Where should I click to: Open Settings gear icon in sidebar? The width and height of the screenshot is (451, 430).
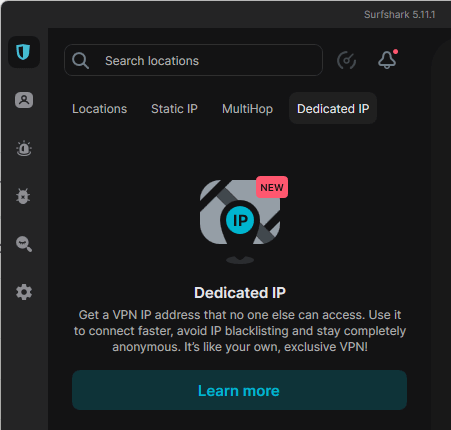pos(24,292)
